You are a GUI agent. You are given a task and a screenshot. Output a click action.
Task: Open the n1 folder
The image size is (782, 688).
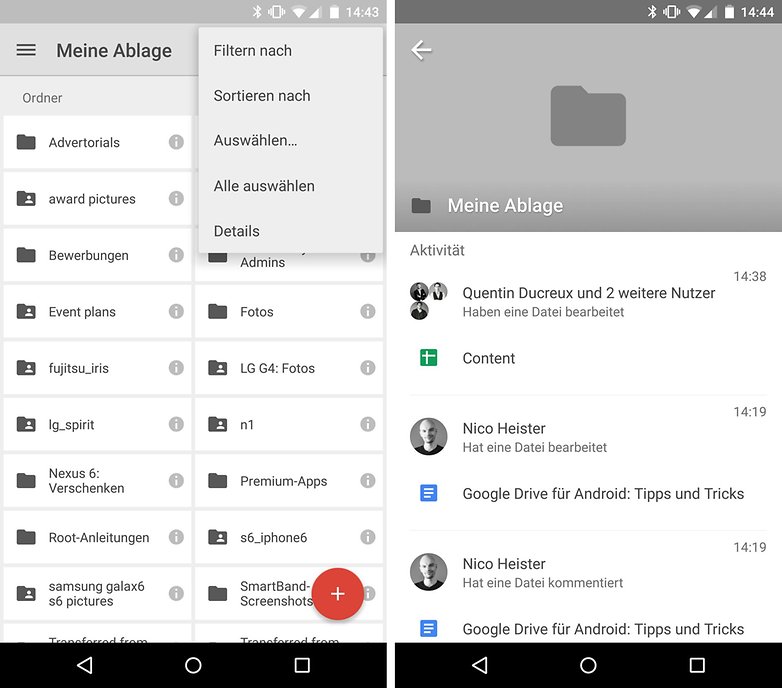[x=289, y=424]
